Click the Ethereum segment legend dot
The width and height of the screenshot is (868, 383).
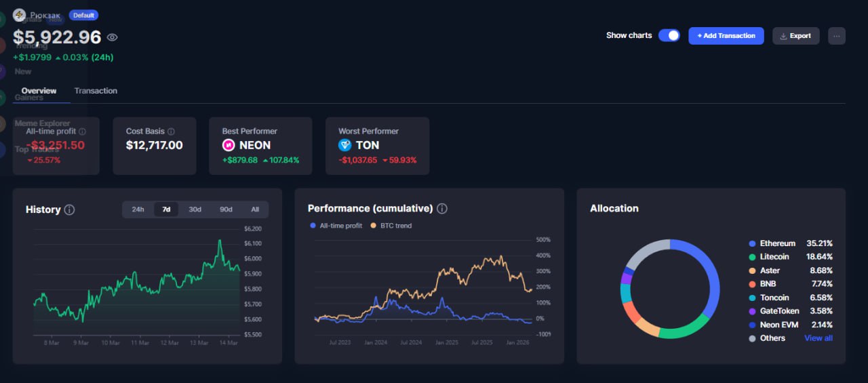tap(752, 243)
